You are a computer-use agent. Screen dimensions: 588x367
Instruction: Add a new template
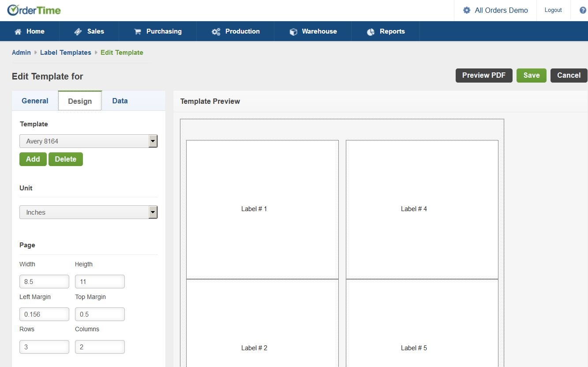point(33,159)
